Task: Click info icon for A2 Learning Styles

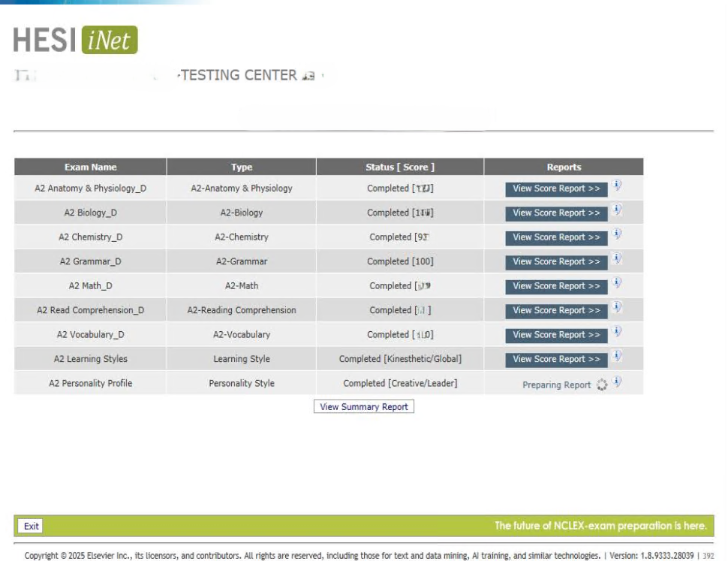Action: coord(616,356)
